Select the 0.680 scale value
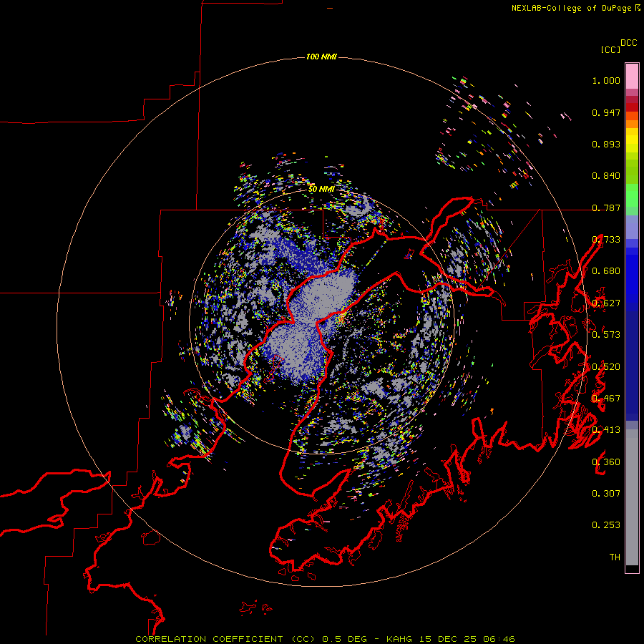This screenshot has width=644, height=644. 606,271
